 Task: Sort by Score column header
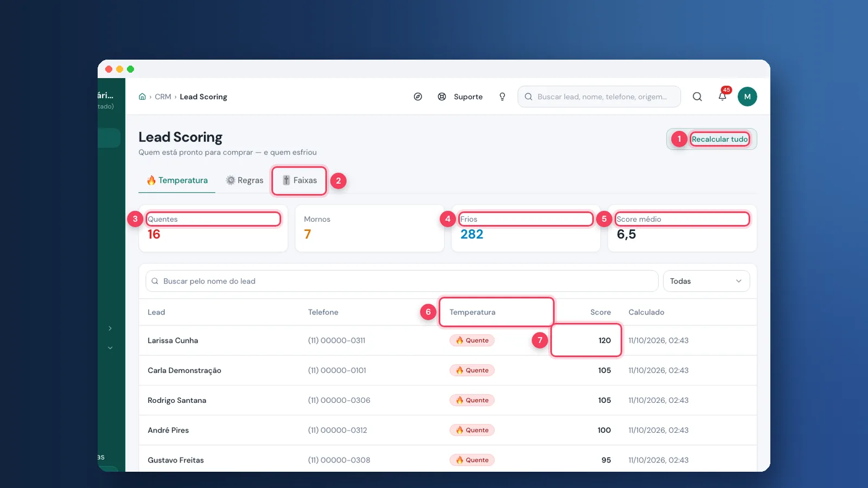coord(600,312)
